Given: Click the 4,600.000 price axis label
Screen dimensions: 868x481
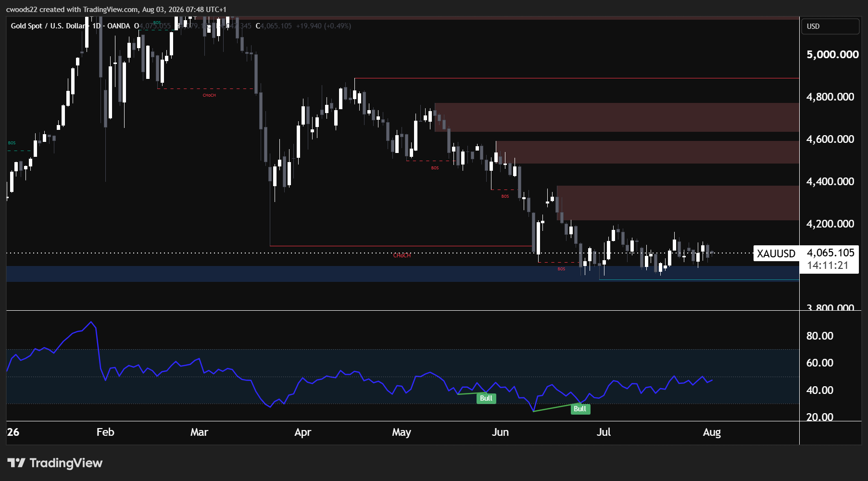Looking at the screenshot, I should (830, 139).
